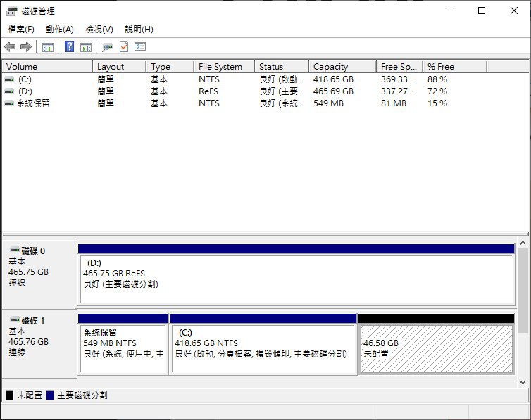The image size is (531, 420).
Task: Click the 88 % free cell
Action: point(437,79)
